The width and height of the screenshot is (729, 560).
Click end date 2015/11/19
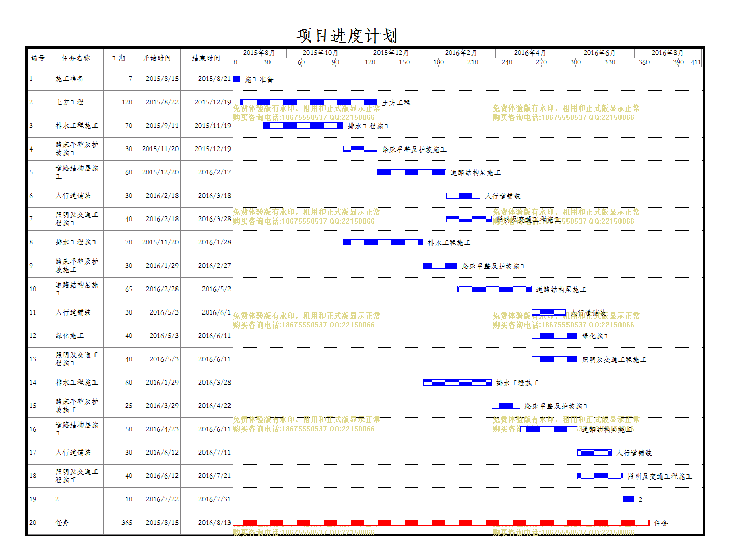pos(213,126)
